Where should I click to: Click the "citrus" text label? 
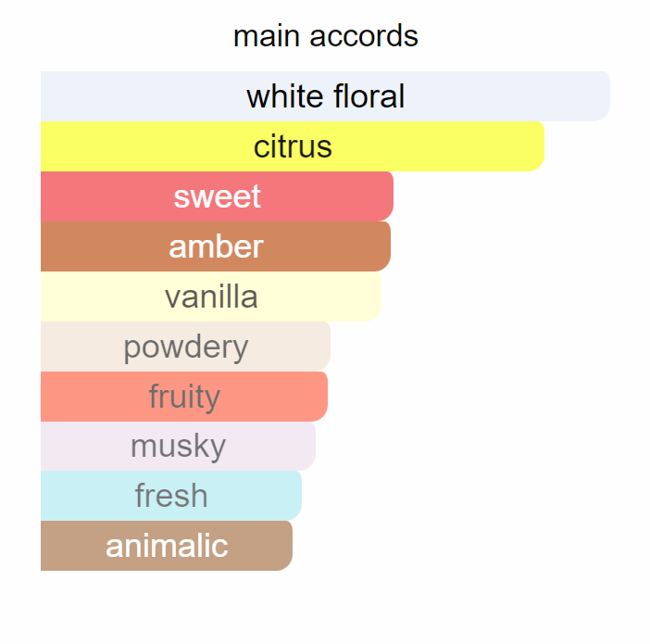pyautogui.click(x=293, y=146)
